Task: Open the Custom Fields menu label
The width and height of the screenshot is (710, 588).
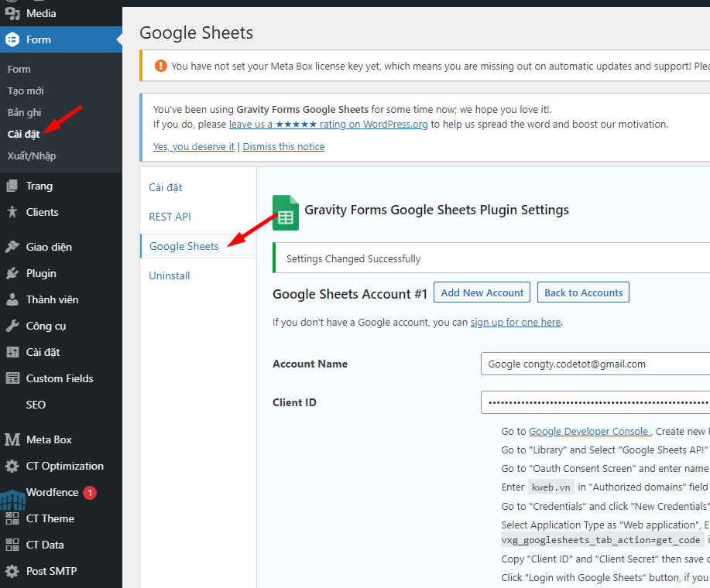Action: [60, 378]
